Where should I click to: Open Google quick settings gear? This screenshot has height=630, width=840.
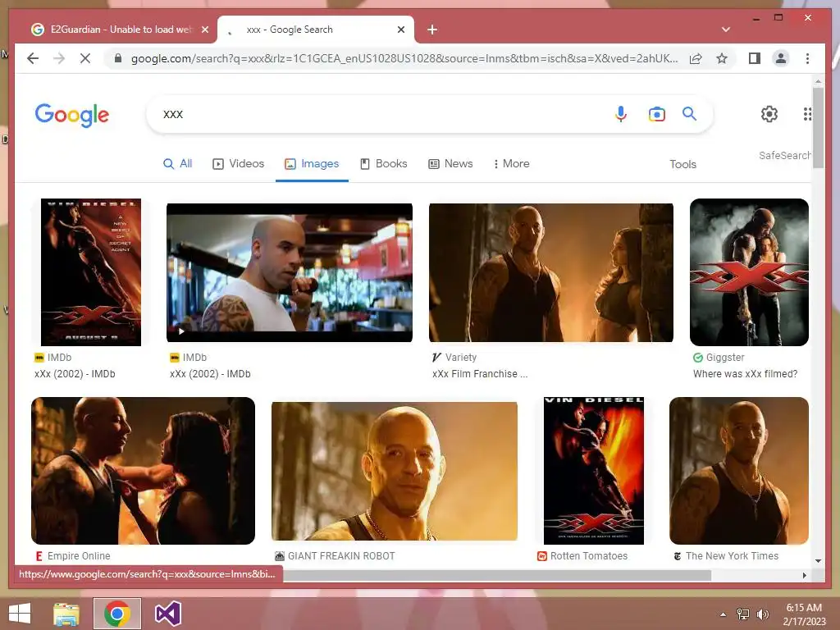pyautogui.click(x=769, y=113)
